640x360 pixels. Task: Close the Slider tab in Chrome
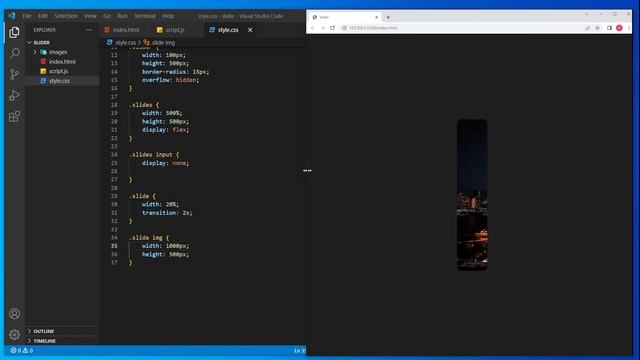click(376, 17)
